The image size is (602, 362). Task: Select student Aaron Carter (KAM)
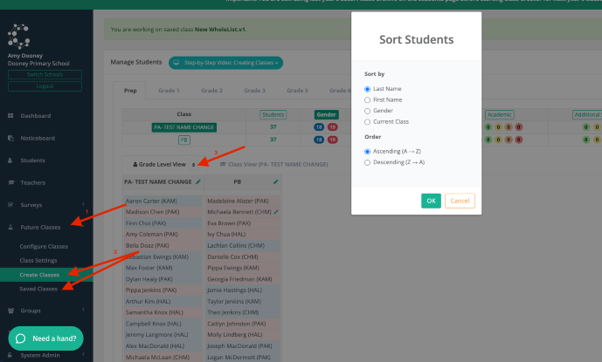coord(163,201)
